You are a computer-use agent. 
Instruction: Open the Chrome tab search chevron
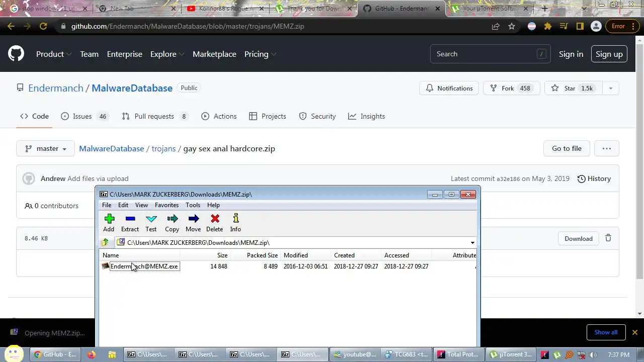(x=584, y=9)
